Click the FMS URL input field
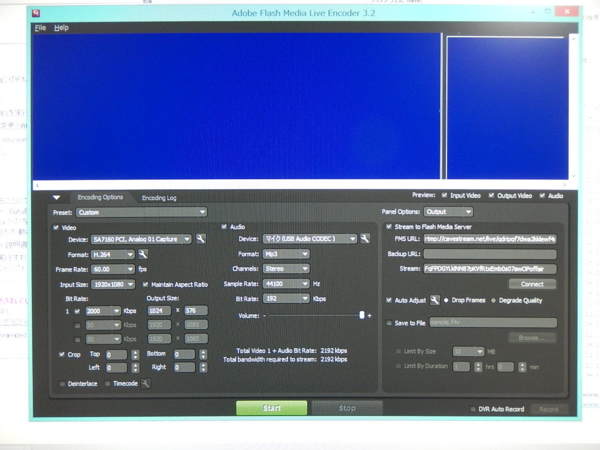This screenshot has height=450, width=600. coord(490,239)
